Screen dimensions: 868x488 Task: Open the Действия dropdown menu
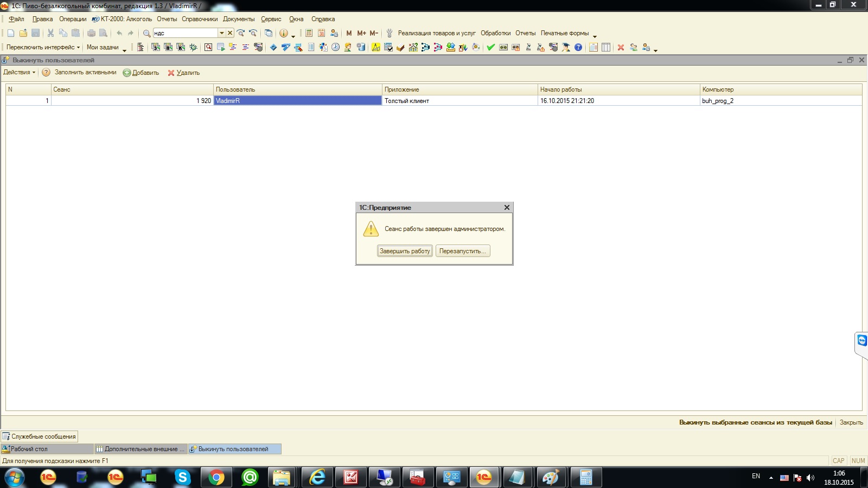(x=19, y=72)
